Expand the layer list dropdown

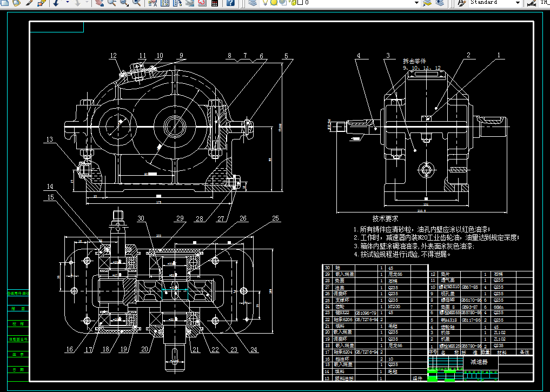click(416, 3)
